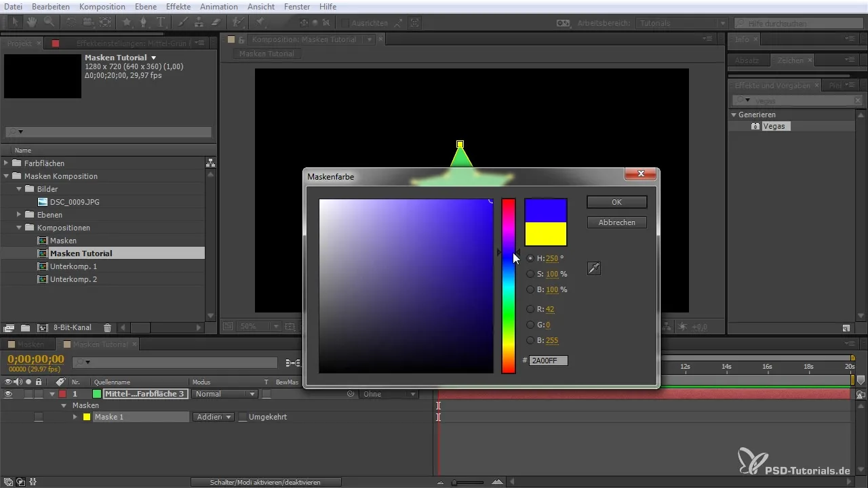
Task: Expand In/Out/Duration pane braces icon
Action: [33, 482]
